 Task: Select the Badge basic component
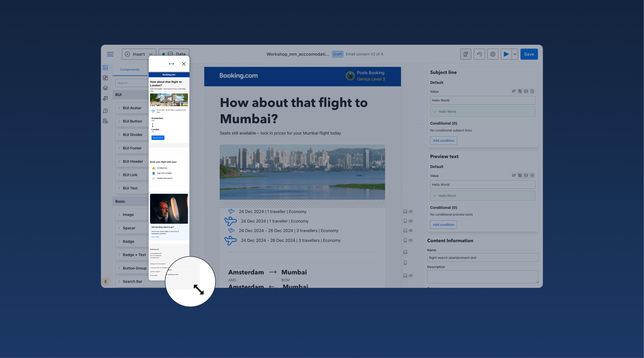[132, 241]
